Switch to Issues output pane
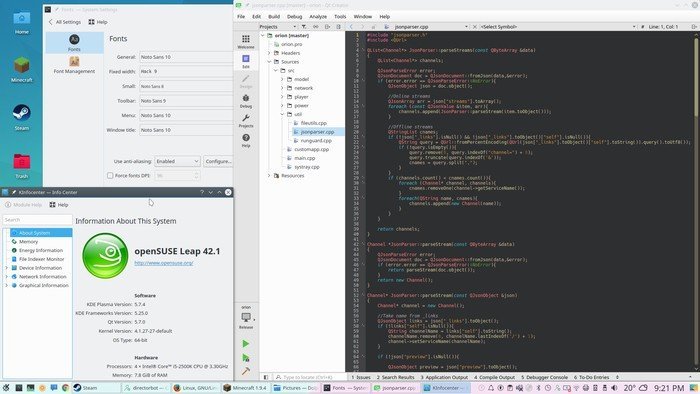The image size is (700, 394). (x=361, y=377)
